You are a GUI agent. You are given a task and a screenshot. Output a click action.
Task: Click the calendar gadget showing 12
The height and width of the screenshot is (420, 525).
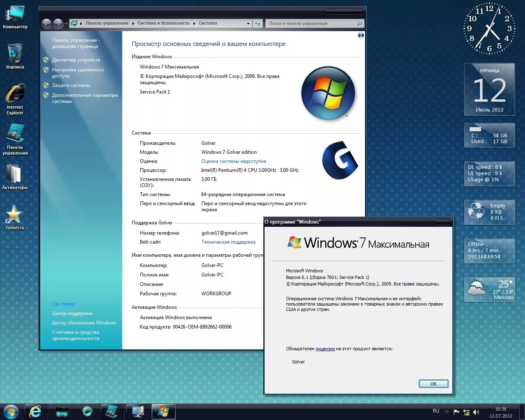click(x=489, y=89)
